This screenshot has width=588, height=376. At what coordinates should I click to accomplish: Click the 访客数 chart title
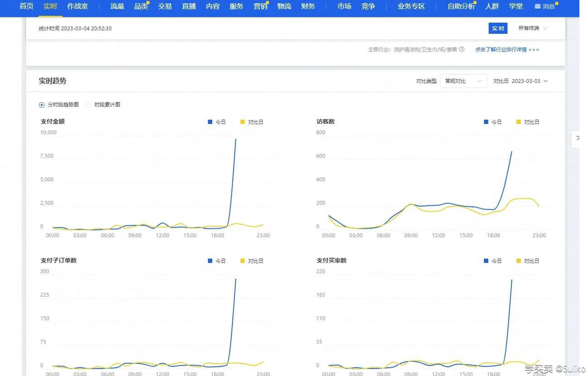325,122
